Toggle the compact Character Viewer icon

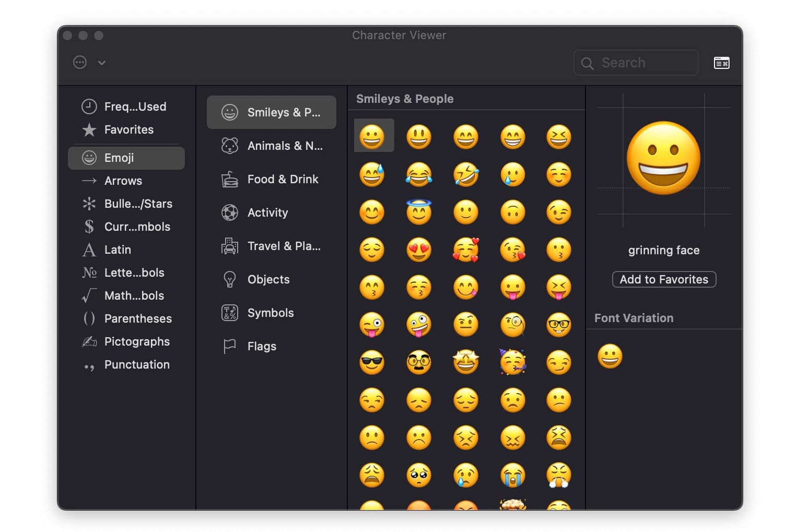point(721,63)
